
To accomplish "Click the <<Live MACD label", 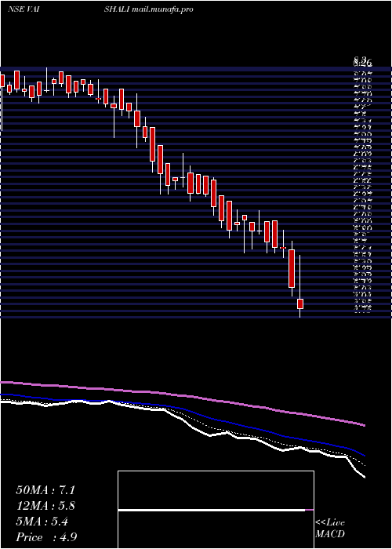I will pyautogui.click(x=330, y=529).
